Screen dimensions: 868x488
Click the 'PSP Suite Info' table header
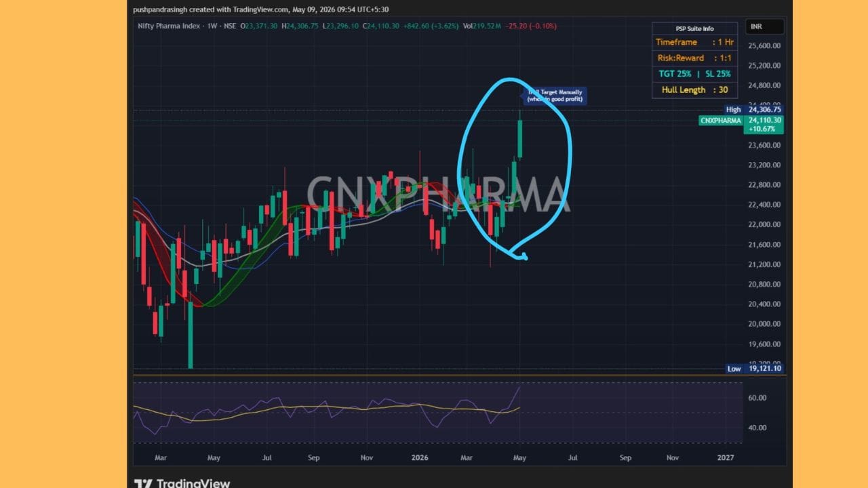(x=694, y=28)
